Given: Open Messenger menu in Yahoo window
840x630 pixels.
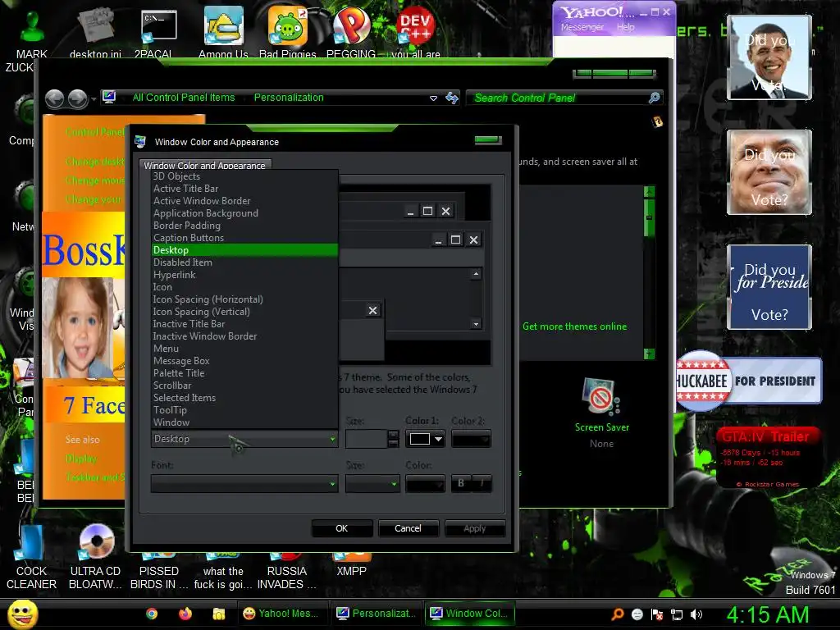Looking at the screenshot, I should pos(582,27).
